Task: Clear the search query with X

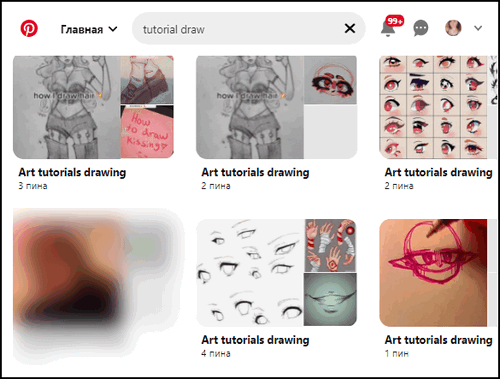Action: (x=350, y=29)
